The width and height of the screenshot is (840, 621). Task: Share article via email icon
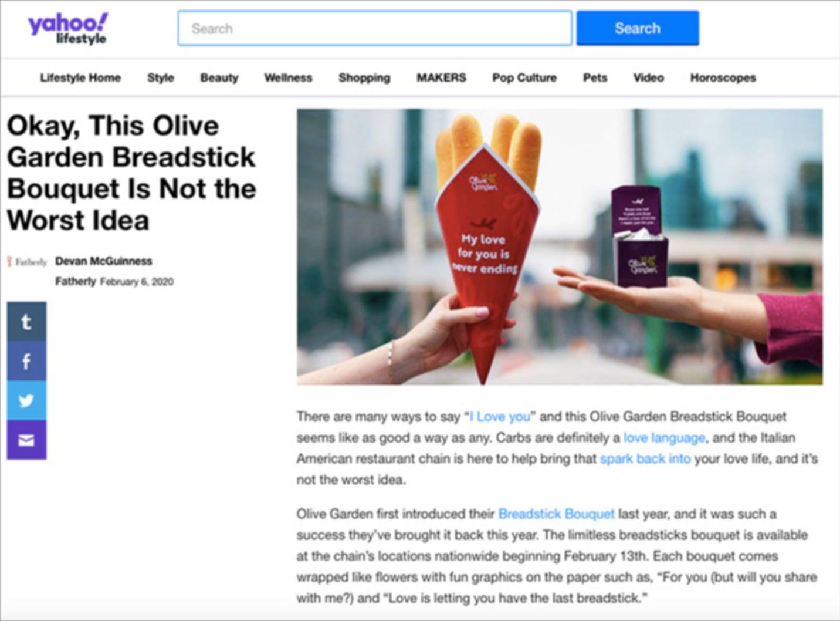pyautogui.click(x=26, y=440)
